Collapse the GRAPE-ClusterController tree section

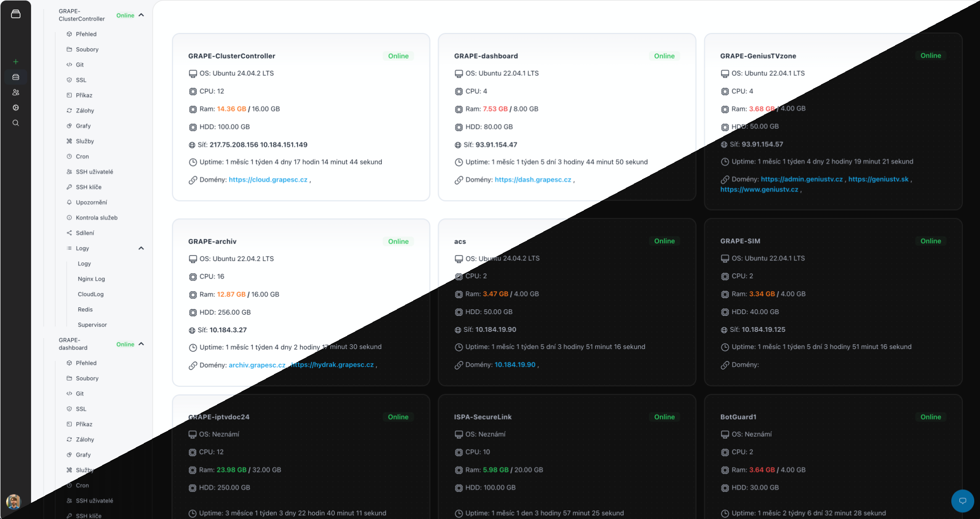click(141, 15)
